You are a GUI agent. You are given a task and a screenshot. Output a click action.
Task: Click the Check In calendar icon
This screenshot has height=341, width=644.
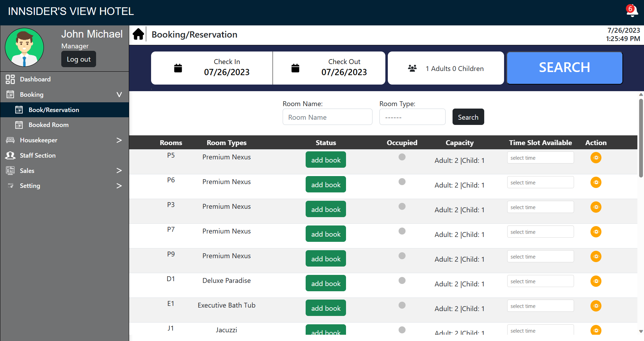178,68
